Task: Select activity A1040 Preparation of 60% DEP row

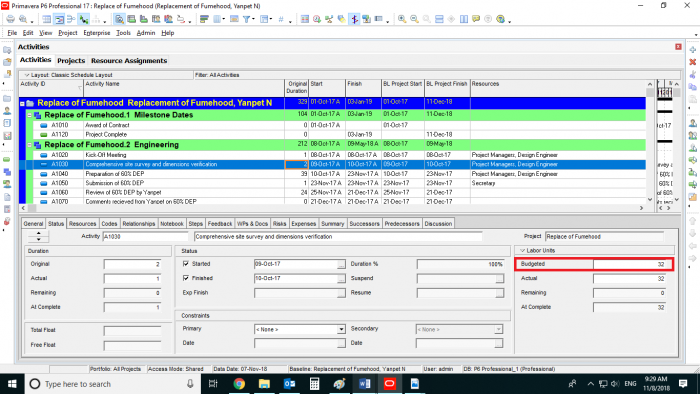Action: pos(333,174)
